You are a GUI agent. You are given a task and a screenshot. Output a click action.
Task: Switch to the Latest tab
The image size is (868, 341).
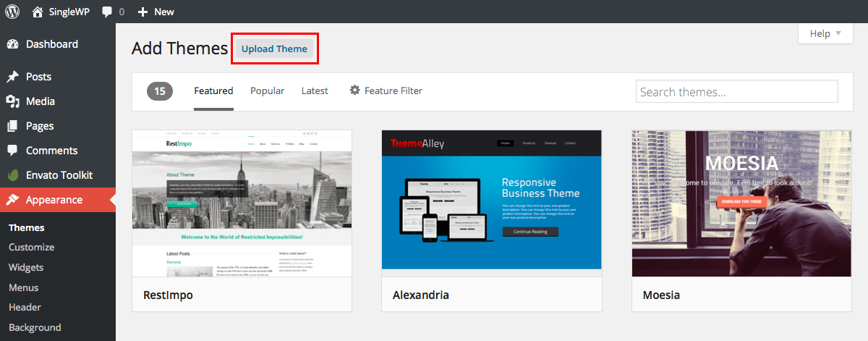pos(315,90)
